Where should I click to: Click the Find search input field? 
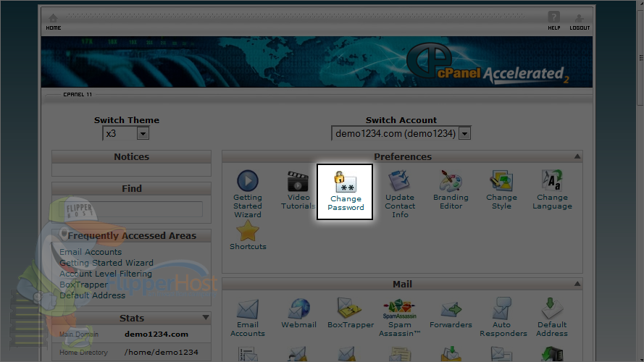pos(130,209)
